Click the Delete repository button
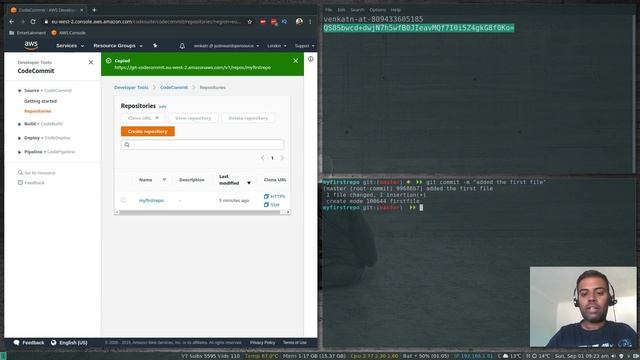 pos(248,118)
